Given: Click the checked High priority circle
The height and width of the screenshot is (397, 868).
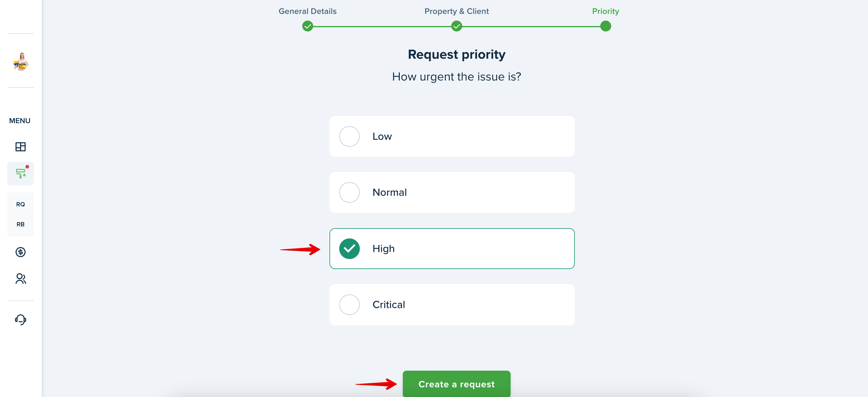Looking at the screenshot, I should 350,248.
